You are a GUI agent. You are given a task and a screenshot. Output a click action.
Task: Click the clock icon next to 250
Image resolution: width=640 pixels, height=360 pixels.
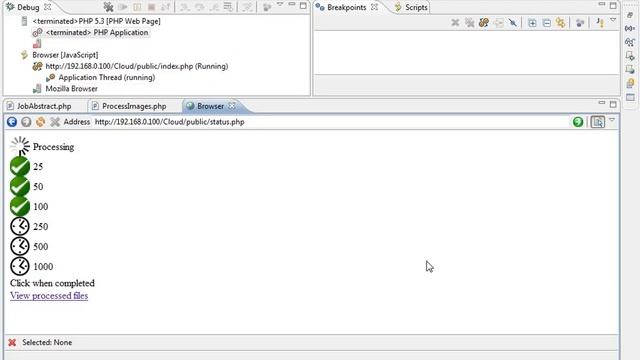[x=20, y=226]
